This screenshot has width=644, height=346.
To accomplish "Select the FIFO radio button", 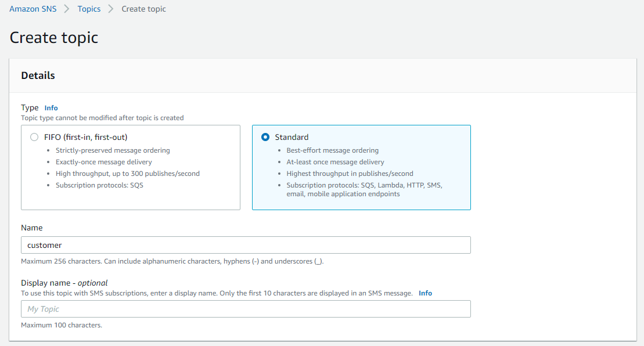I will (34, 138).
